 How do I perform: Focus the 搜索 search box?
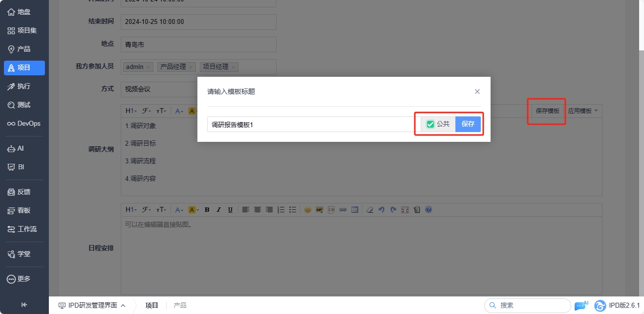coord(528,305)
